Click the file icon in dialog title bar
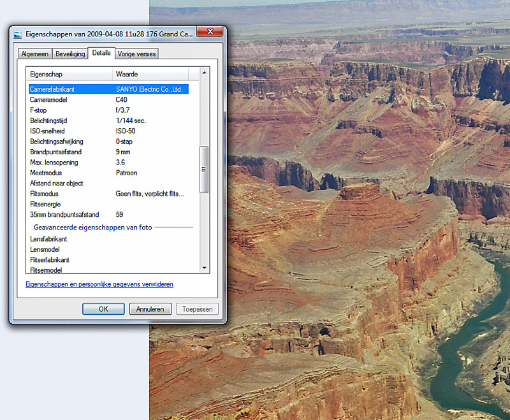510x420 pixels. click(18, 33)
